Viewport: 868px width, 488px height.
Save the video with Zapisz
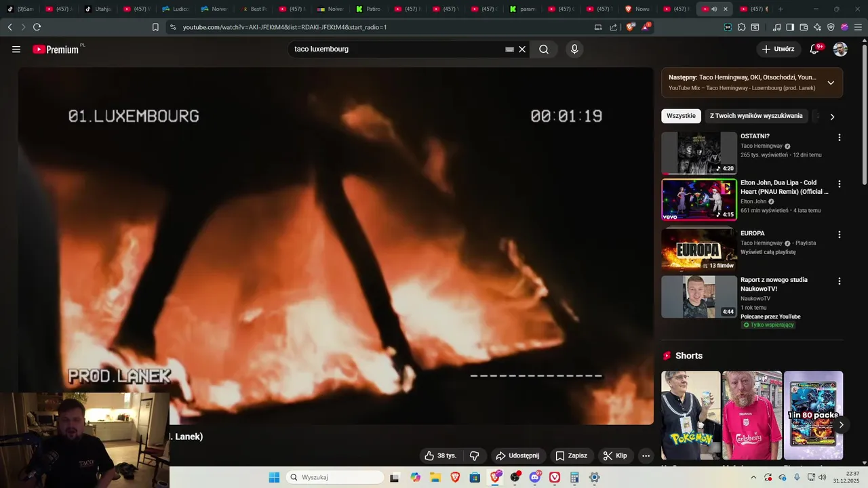(x=571, y=455)
